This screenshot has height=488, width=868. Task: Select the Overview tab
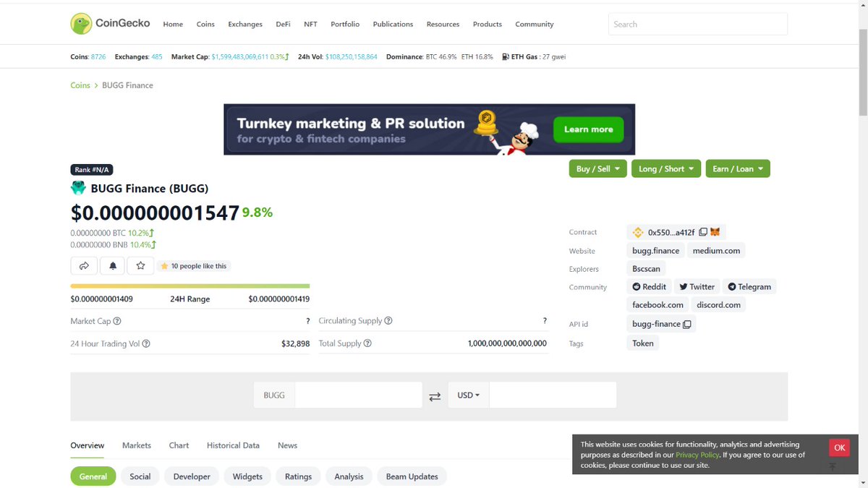click(x=88, y=445)
